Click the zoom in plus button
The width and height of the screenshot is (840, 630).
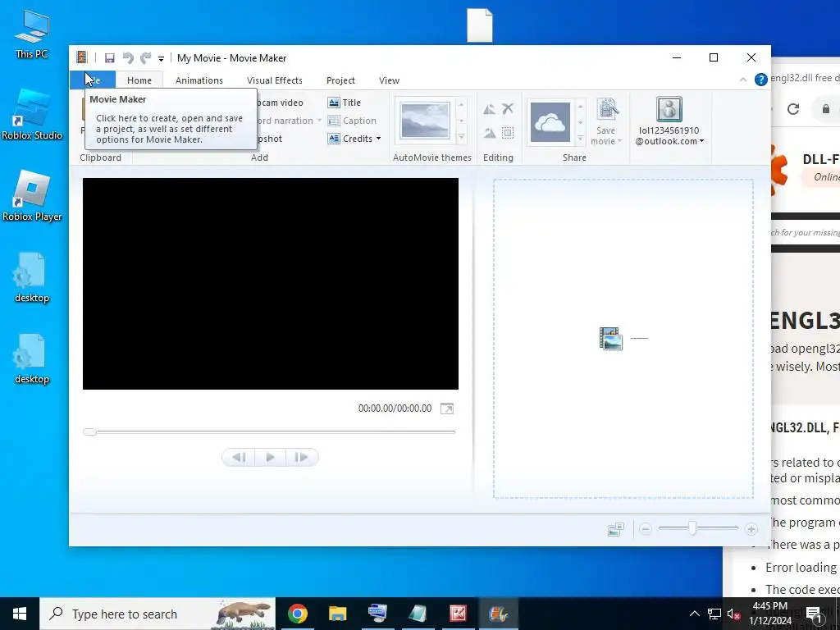(x=751, y=529)
